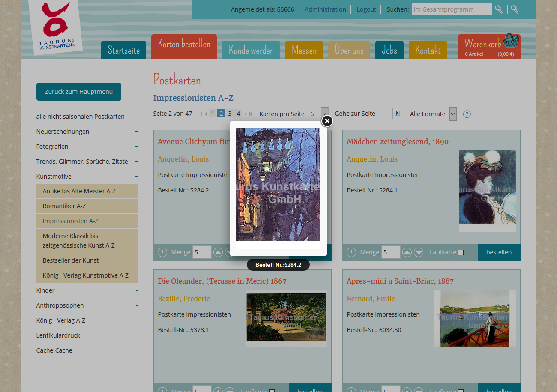The width and height of the screenshot is (557, 392).
Task: Select Cache-Cache category
Action: (54, 350)
